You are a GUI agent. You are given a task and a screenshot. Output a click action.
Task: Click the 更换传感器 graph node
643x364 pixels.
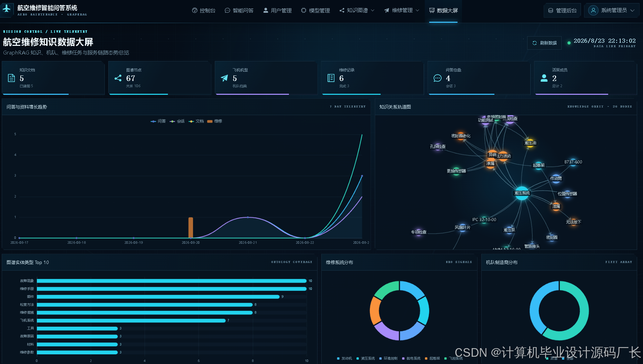(x=456, y=171)
